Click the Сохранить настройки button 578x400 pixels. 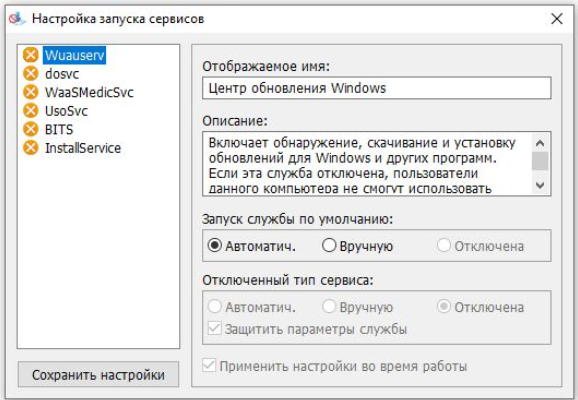coord(98,375)
